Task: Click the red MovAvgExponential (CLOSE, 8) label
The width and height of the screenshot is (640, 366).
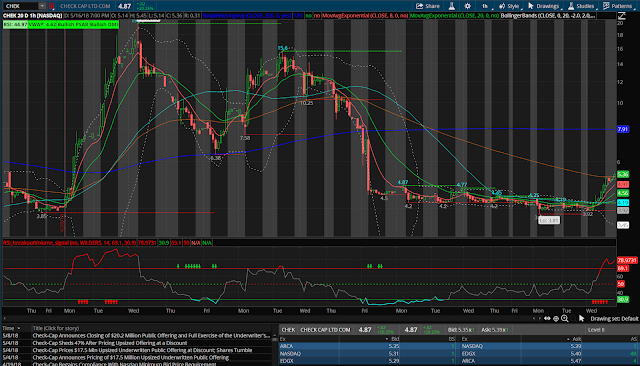Action: click(365, 16)
